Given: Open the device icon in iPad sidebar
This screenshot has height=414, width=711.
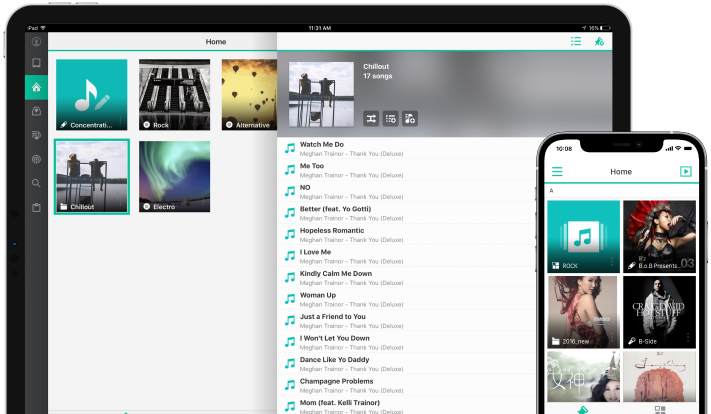Looking at the screenshot, I should [36, 63].
